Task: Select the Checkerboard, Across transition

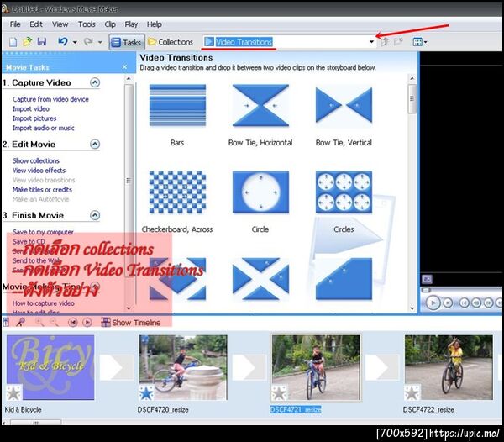Action: 177,192
